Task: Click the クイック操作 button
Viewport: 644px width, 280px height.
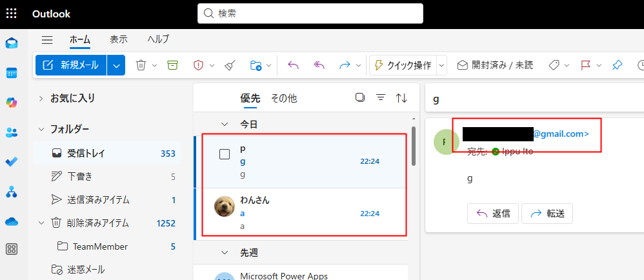Action: 403,65
